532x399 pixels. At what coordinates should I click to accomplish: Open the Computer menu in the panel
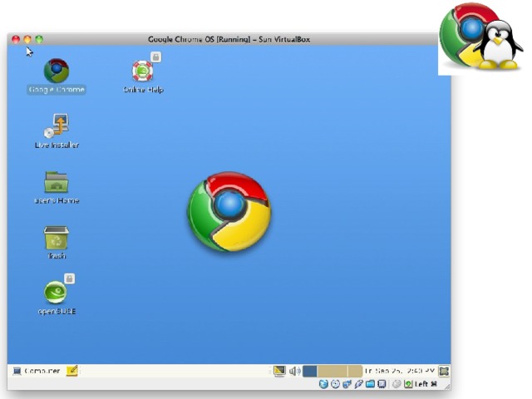[37, 371]
